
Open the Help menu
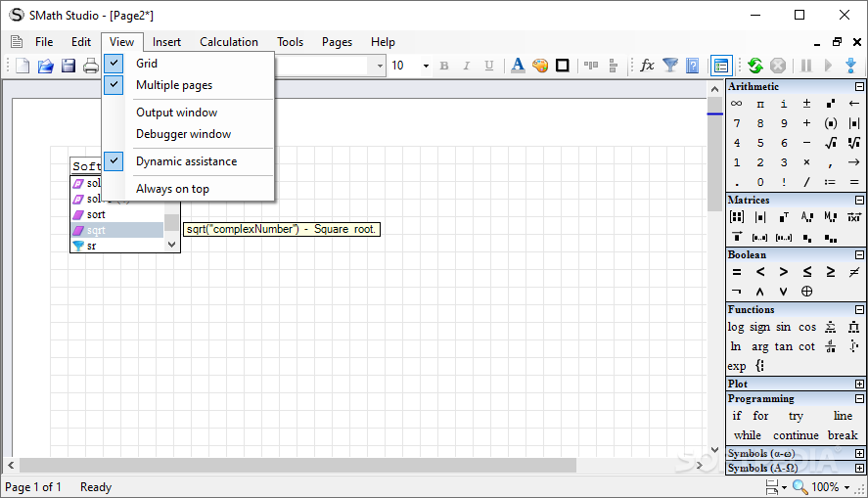click(383, 42)
